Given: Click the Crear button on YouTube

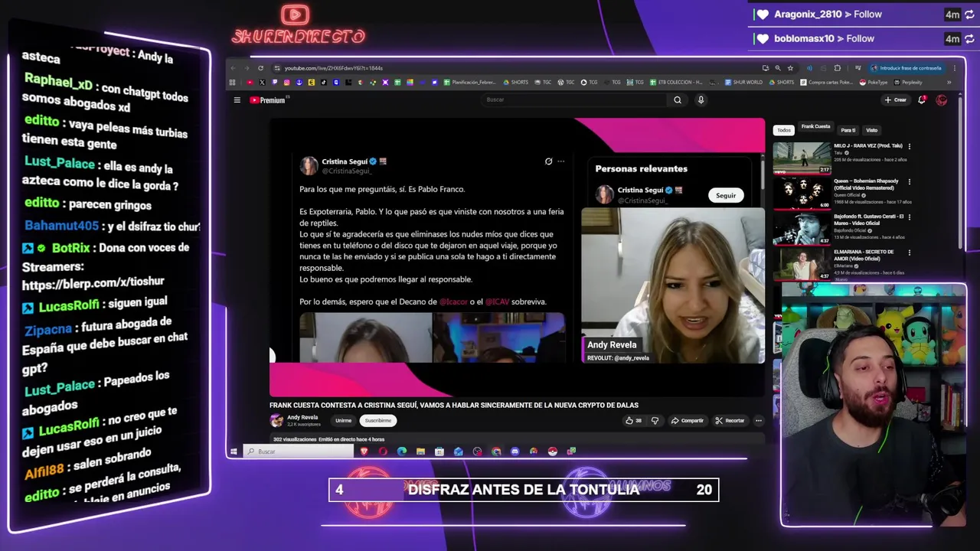Looking at the screenshot, I should (x=896, y=99).
